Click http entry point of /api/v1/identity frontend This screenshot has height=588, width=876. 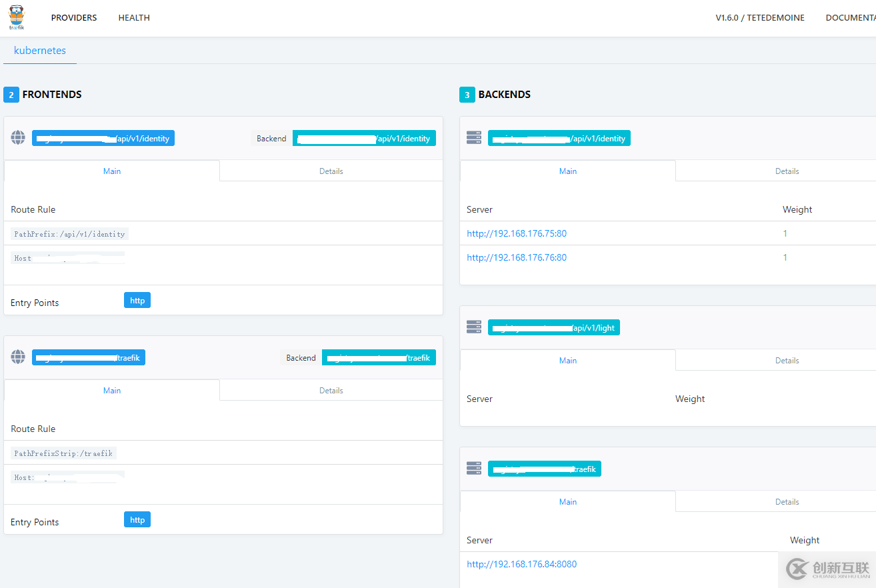[x=137, y=300]
